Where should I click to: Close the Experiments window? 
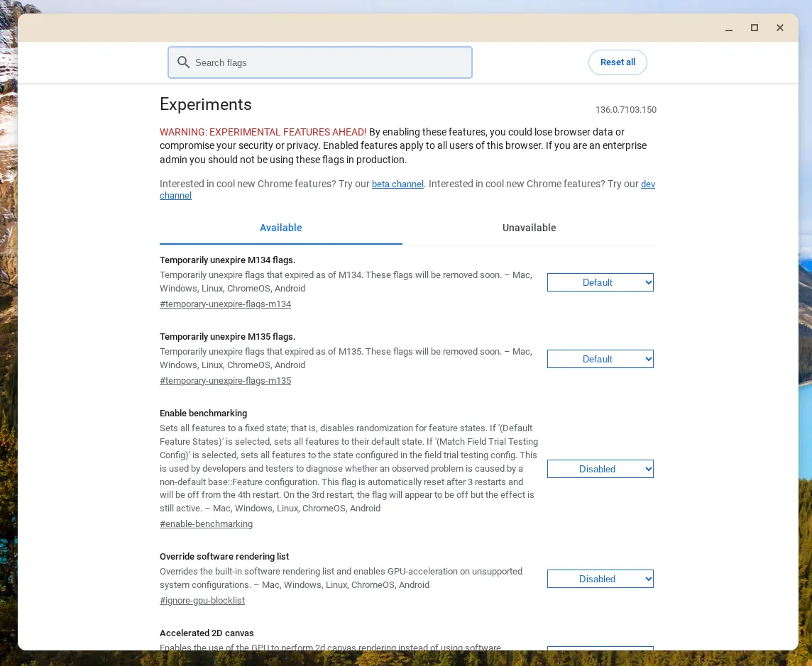(780, 28)
